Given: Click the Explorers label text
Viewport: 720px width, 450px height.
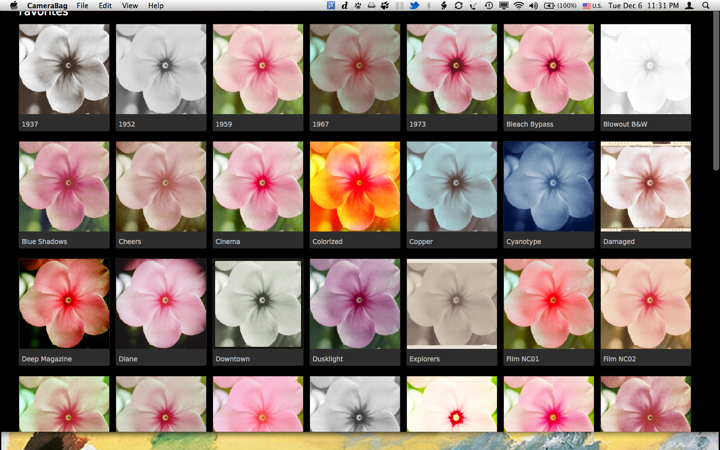Looking at the screenshot, I should tap(425, 359).
